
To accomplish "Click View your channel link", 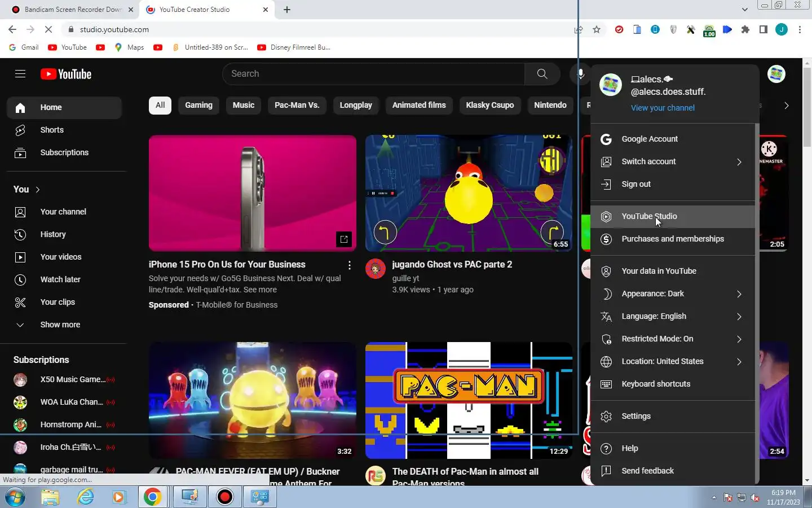I will pyautogui.click(x=663, y=108).
